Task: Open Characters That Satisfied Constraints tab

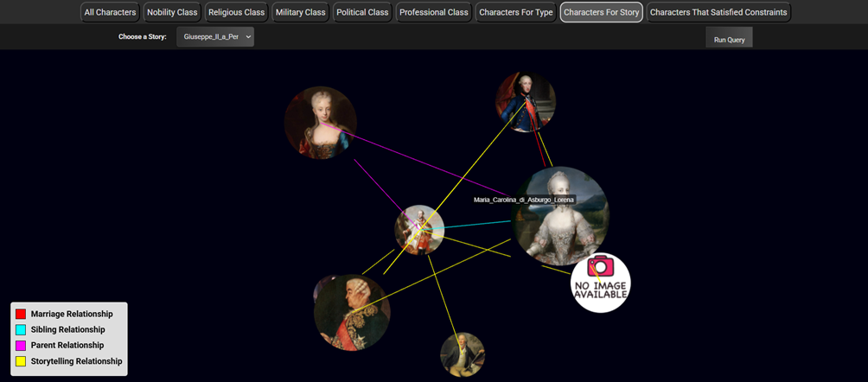Action: click(718, 12)
